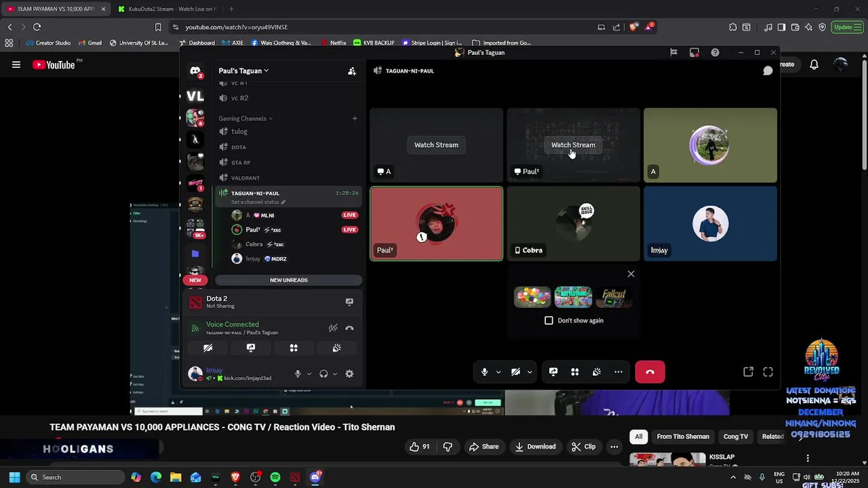This screenshot has height=488, width=868.
Task: Invite people icon beside Paul's Taguan
Action: coord(352,70)
